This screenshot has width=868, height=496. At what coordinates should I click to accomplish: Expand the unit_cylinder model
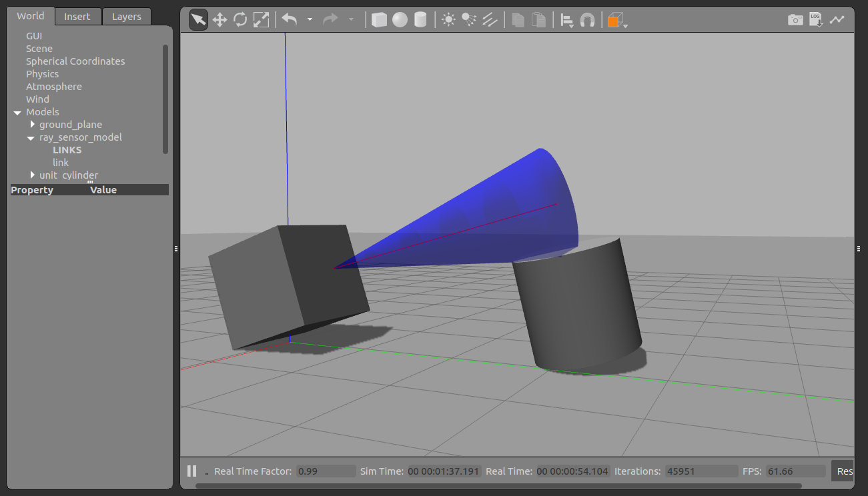(x=32, y=175)
